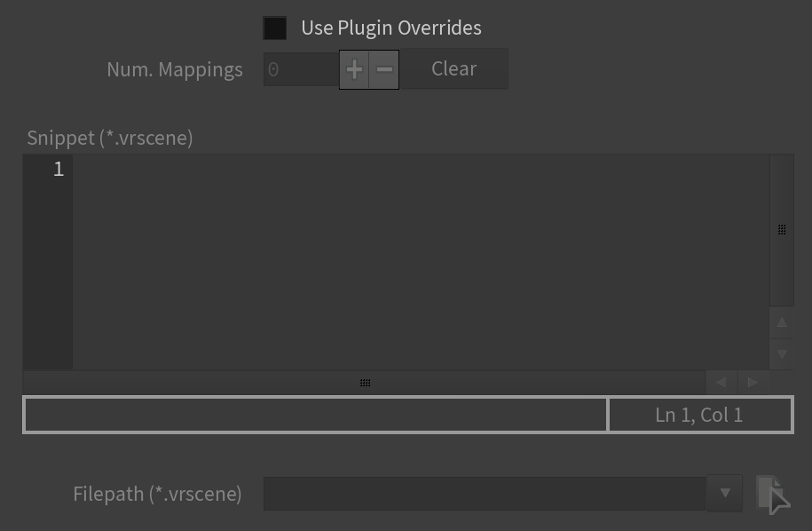Click inside the Filepath (*.vrscene) text field
The width and height of the screenshot is (812, 531).
pyautogui.click(x=485, y=494)
